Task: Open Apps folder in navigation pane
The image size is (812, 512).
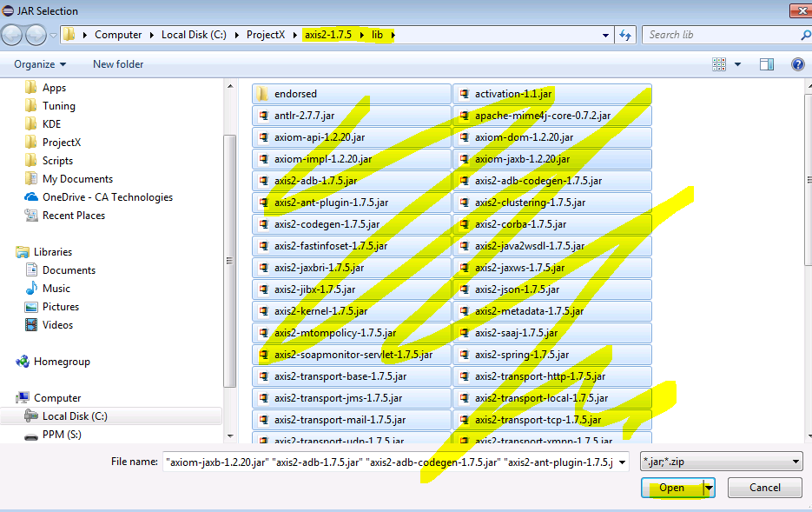Action: [54, 88]
